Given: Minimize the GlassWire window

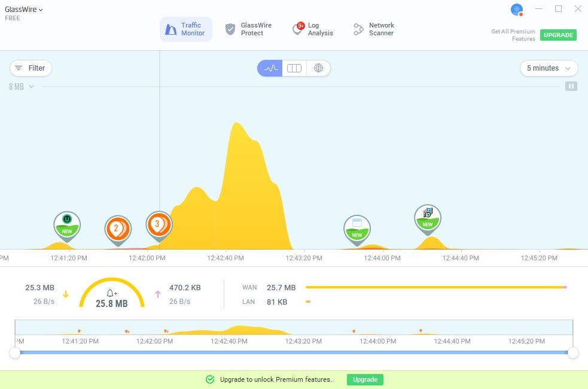Looking at the screenshot, I should (x=538, y=8).
